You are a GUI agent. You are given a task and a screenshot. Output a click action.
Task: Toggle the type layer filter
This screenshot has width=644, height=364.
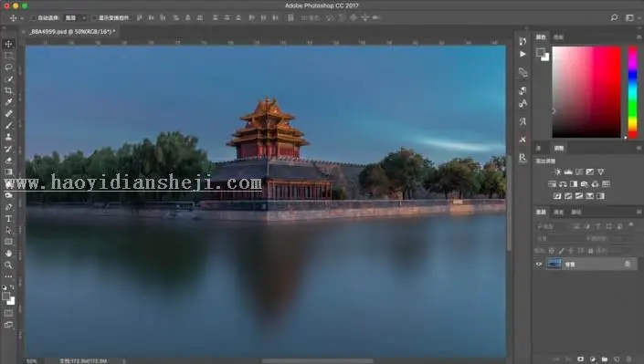(x=598, y=226)
